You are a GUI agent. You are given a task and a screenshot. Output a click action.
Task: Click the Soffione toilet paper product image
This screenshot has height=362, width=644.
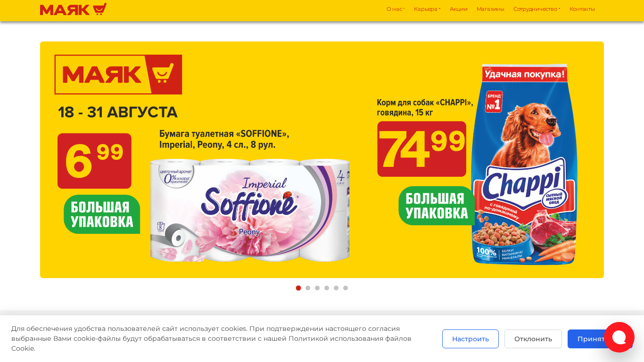click(250, 210)
